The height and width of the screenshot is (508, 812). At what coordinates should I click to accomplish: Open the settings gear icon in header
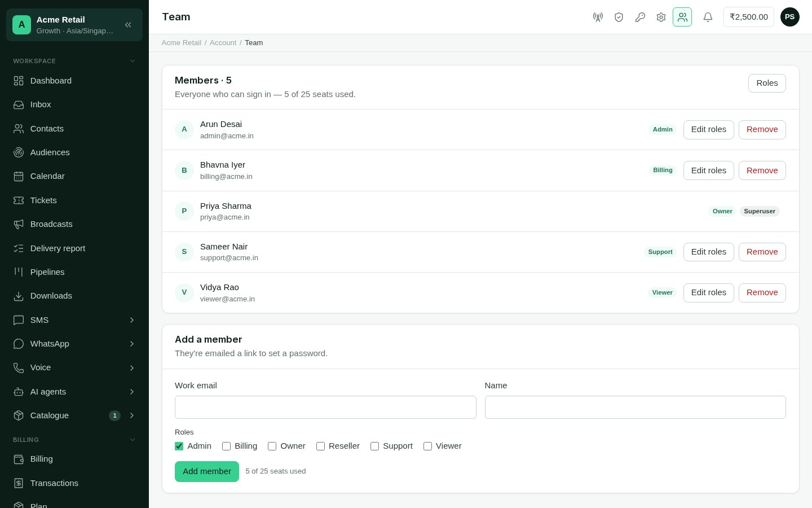[x=661, y=17]
